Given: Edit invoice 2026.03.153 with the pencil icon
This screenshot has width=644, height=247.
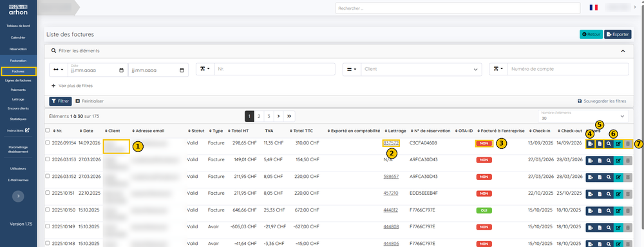Looking at the screenshot, I should (618, 161).
